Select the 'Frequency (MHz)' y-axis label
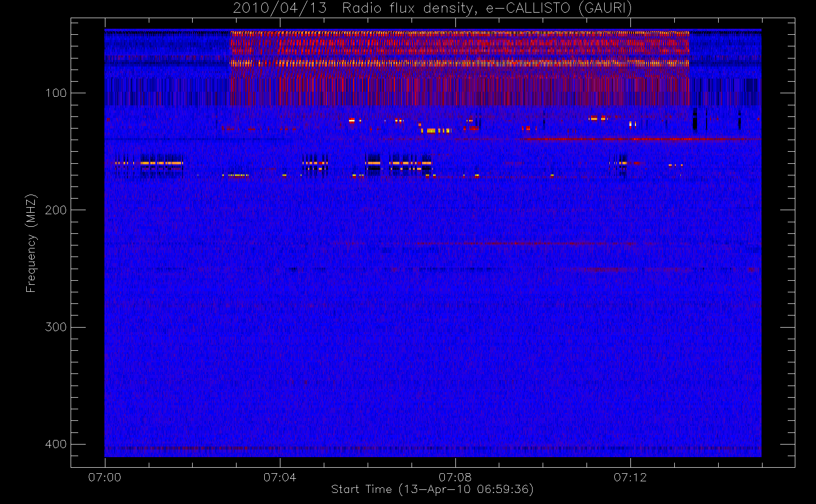 tap(31, 243)
